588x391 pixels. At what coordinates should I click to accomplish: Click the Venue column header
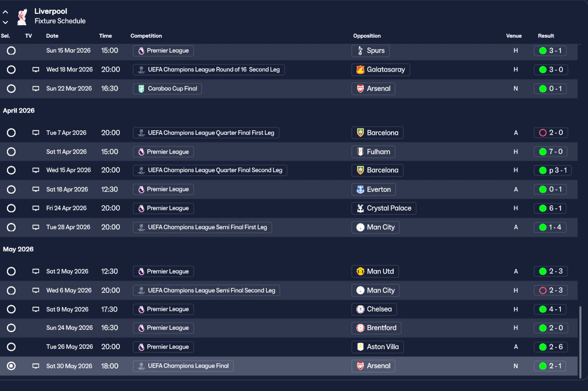[x=514, y=36]
